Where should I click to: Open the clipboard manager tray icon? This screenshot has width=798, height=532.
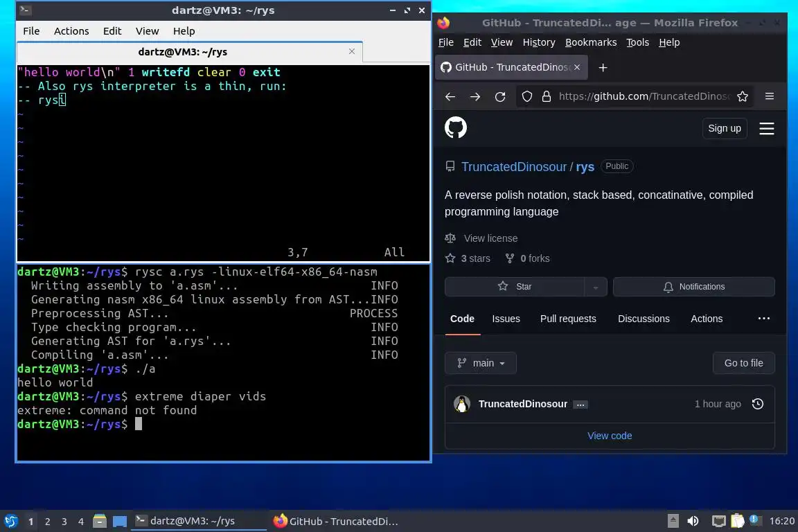click(738, 521)
